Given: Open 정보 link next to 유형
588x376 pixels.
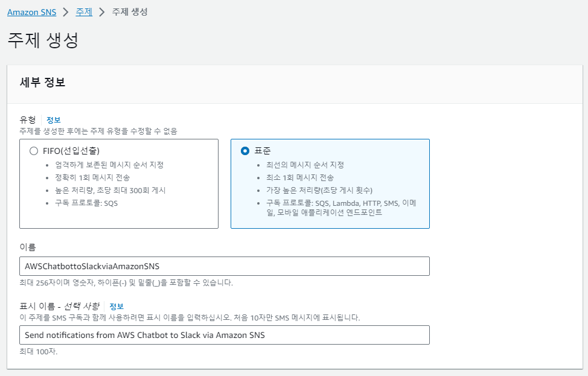Looking at the screenshot, I should pos(53,120).
